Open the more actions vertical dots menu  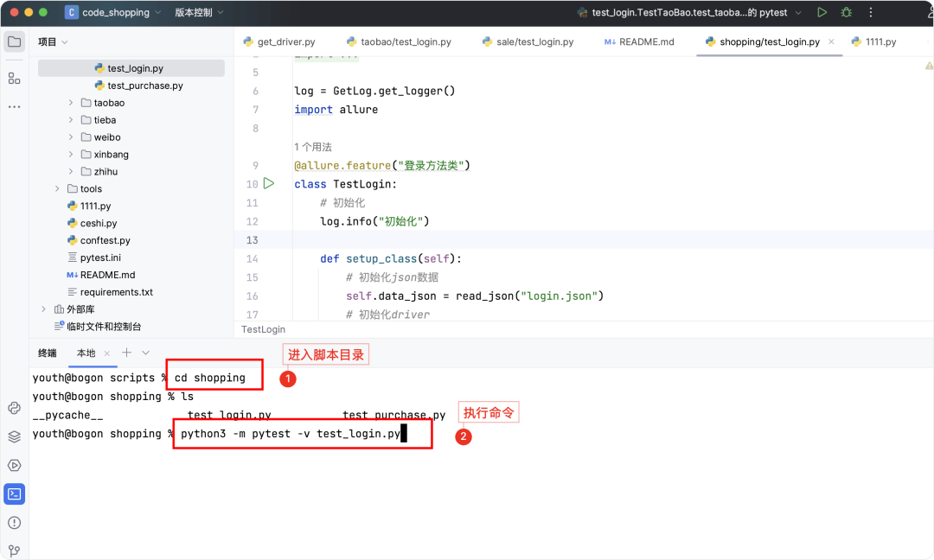pos(871,12)
